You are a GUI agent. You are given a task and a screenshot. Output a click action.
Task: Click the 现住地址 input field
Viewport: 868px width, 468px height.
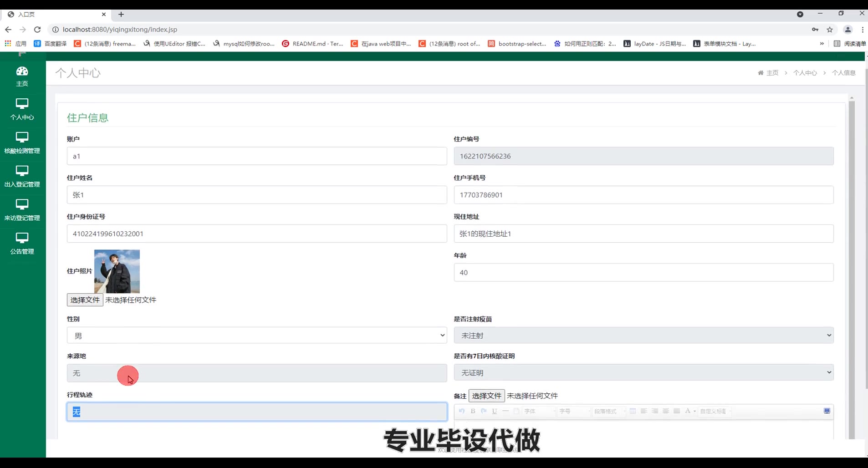pyautogui.click(x=643, y=234)
